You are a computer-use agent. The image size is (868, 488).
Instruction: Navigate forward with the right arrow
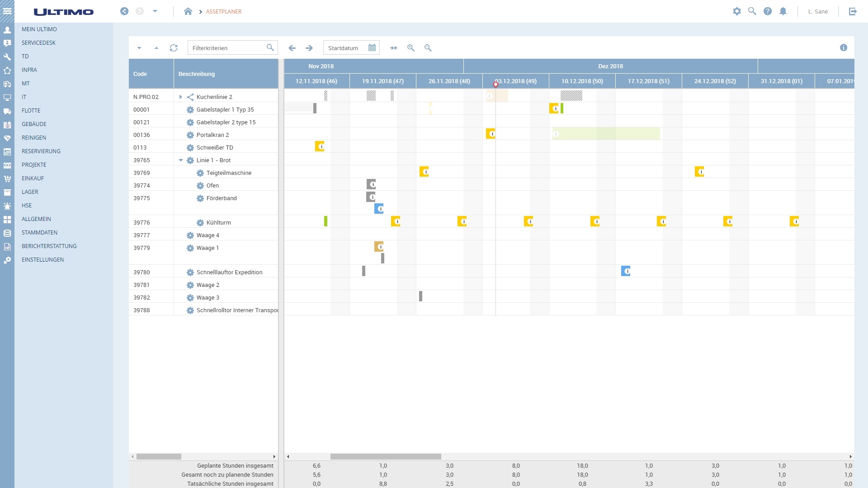(309, 47)
